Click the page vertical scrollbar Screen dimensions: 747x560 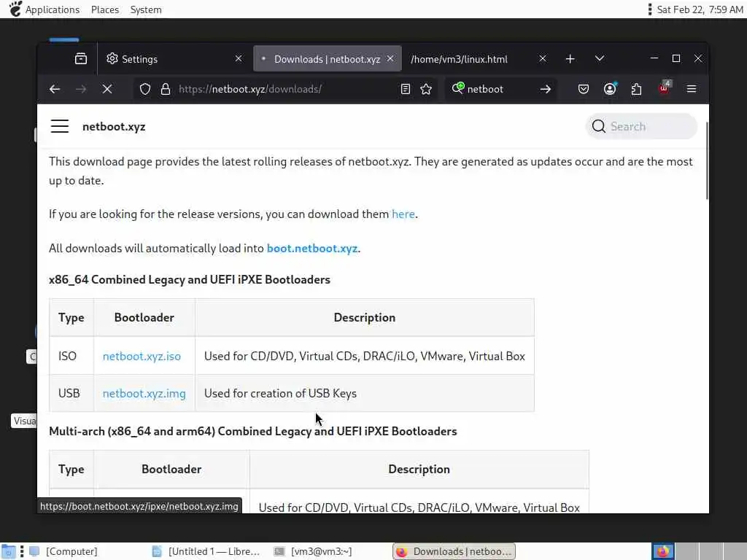706,161
